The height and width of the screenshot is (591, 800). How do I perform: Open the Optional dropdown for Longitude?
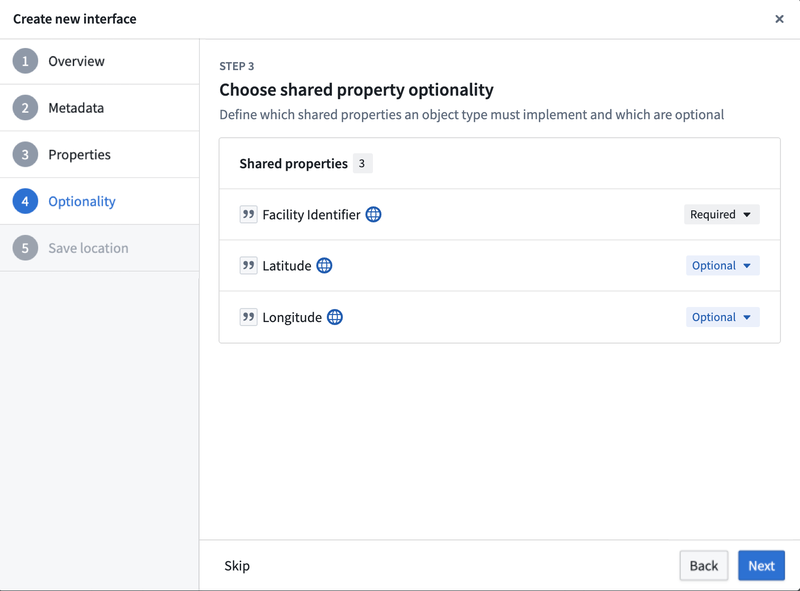tap(722, 317)
